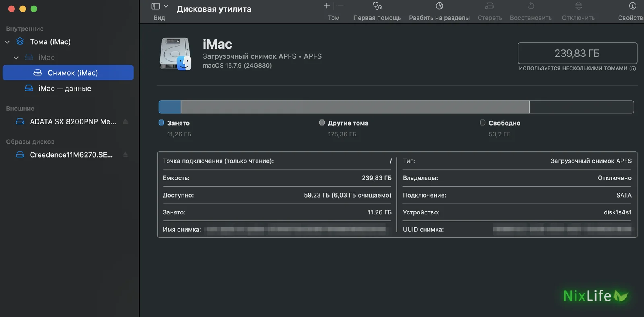Click the green zoom window button
The height and width of the screenshot is (317, 644).
[34, 9]
